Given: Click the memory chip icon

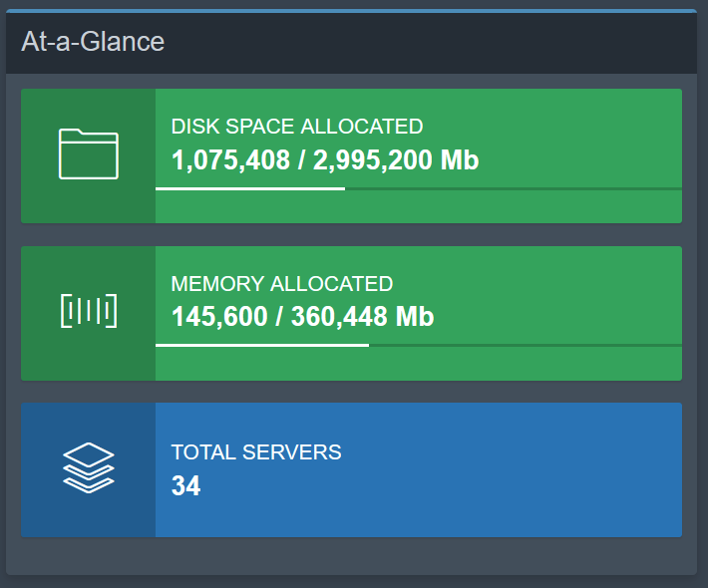Looking at the screenshot, I should click(x=89, y=311).
